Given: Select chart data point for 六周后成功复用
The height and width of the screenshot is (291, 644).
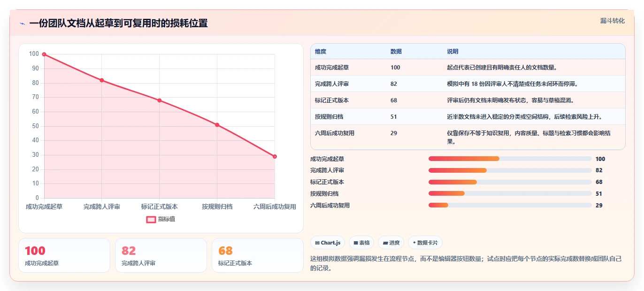Looking at the screenshot, I should point(275,156).
